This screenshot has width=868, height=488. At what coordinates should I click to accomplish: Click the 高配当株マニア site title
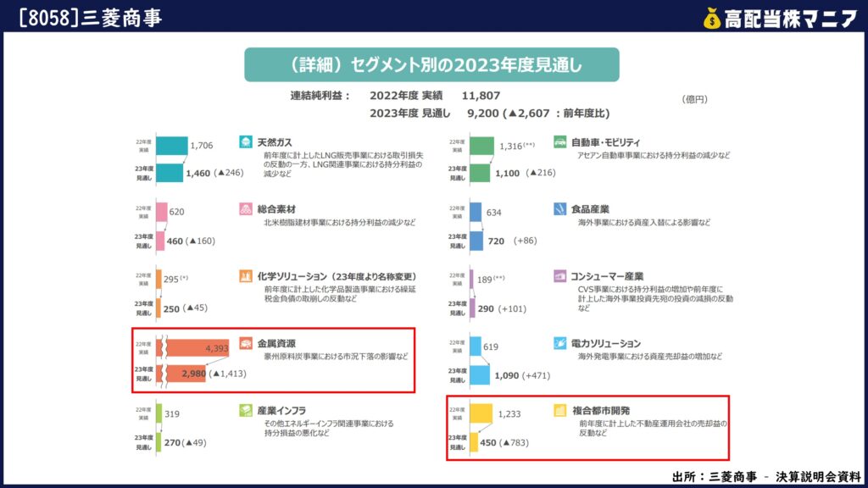(791, 19)
